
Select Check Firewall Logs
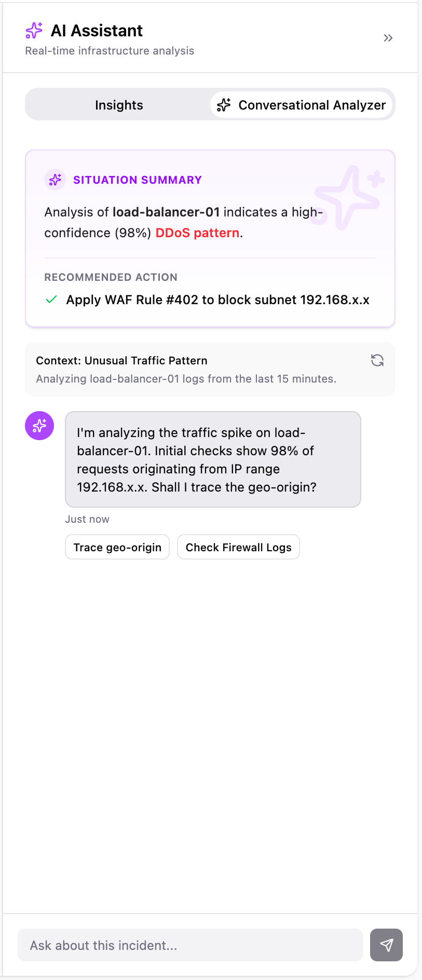coord(238,547)
